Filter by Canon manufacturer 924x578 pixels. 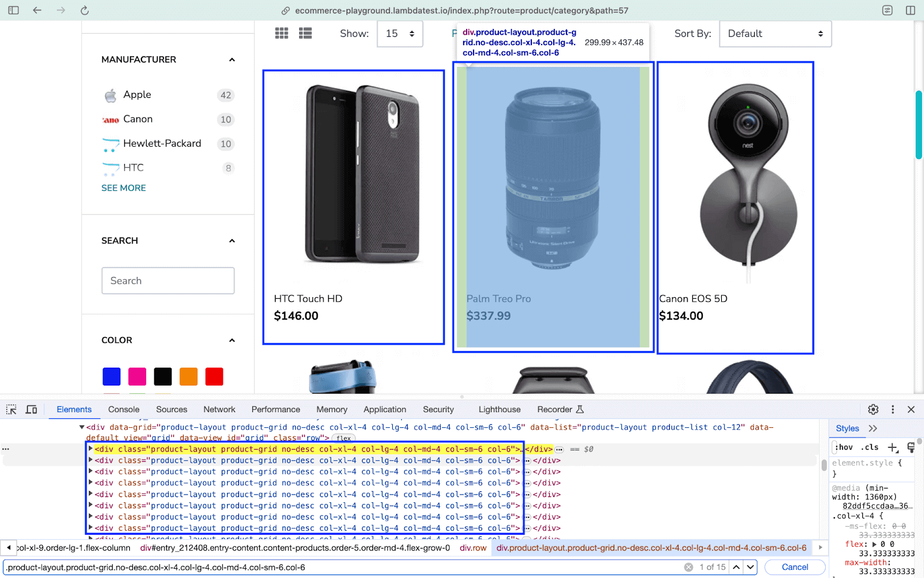[137, 119]
